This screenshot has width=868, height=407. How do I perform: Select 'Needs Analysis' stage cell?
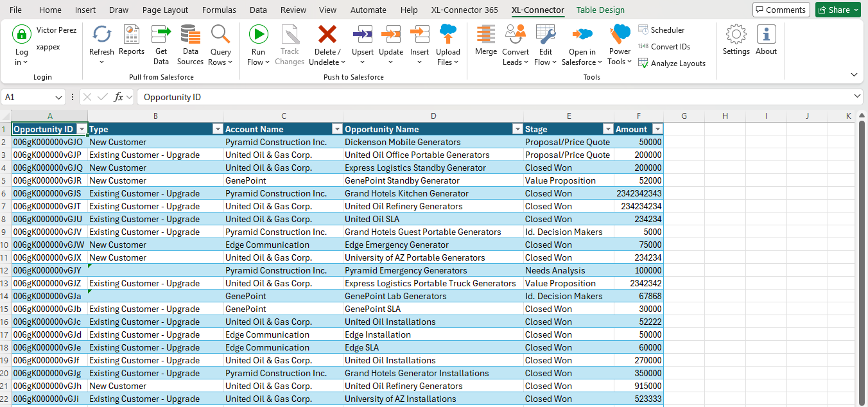(569, 270)
